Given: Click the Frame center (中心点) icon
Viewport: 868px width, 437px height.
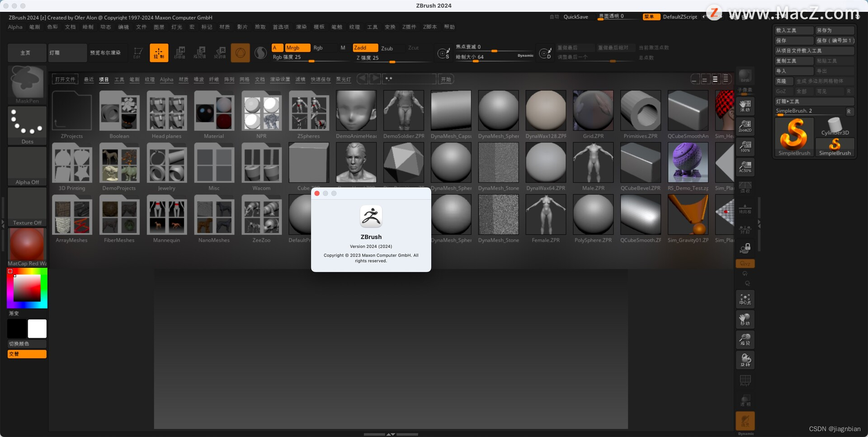Looking at the screenshot, I should 745,299.
